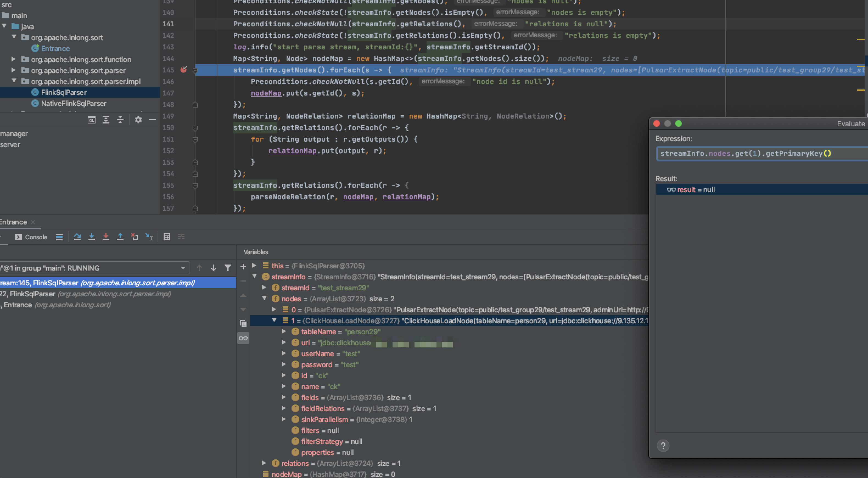Toggle the breakpoint on line 145
Screen dimensions: 868x478
(183, 70)
